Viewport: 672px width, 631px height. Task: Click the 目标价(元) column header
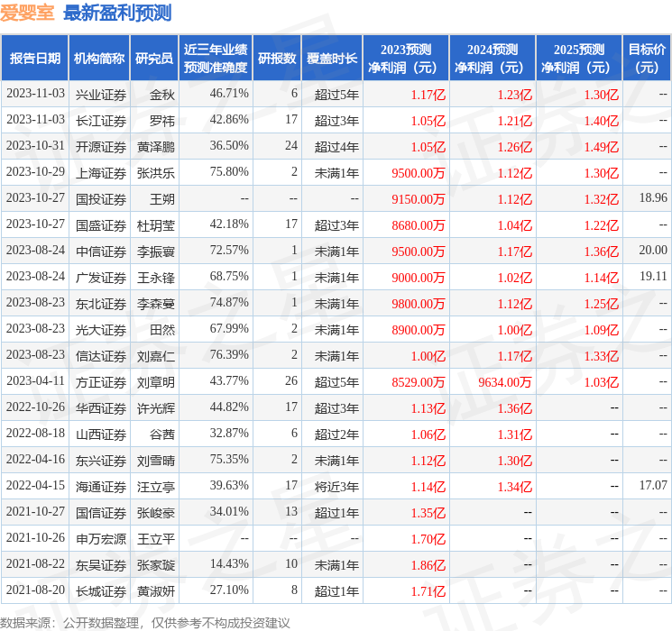point(647,59)
